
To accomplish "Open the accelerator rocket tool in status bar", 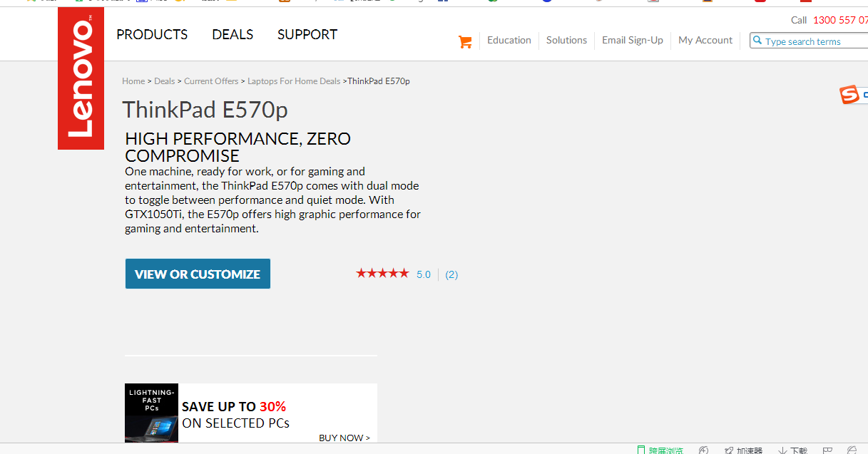I will coord(729,450).
